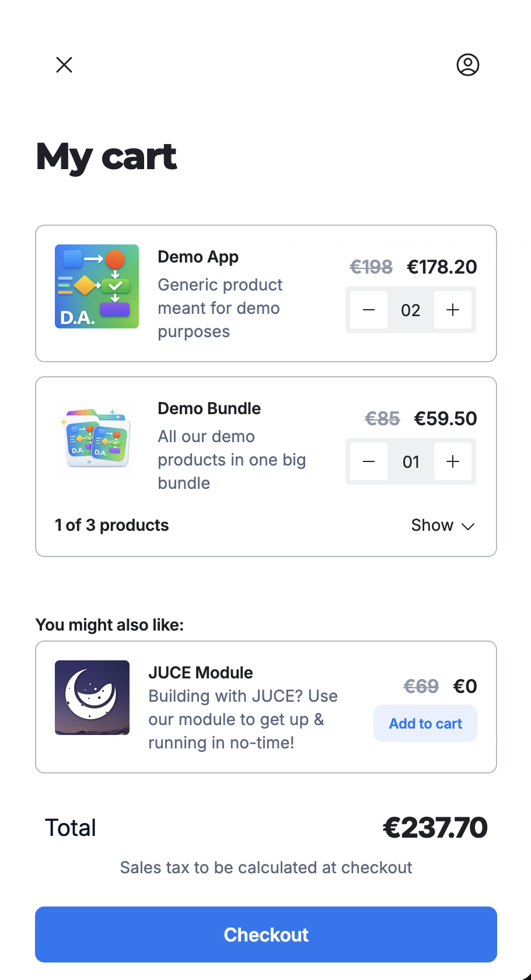The width and height of the screenshot is (531, 980).
Task: Click the Demo Bundle quantity field
Action: (x=411, y=461)
